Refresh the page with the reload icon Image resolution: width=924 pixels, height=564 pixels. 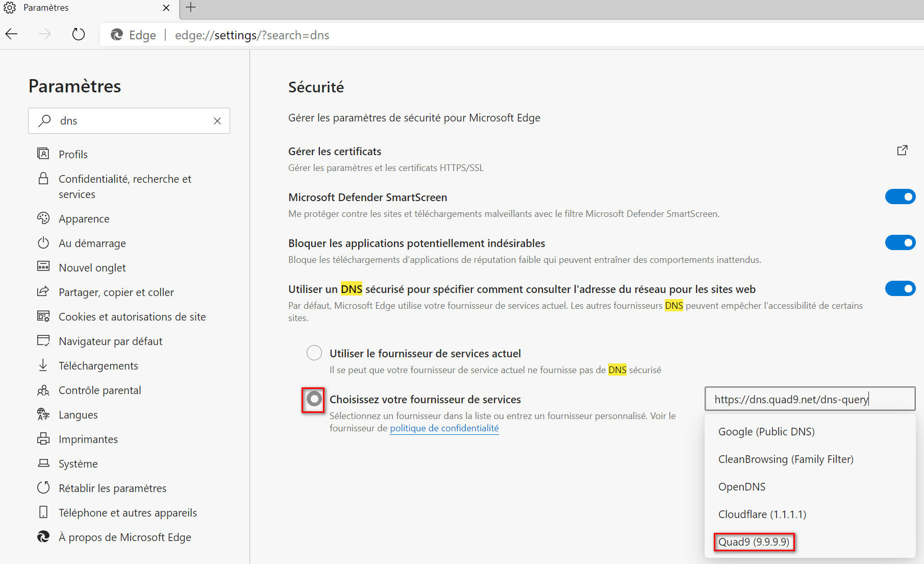(78, 34)
